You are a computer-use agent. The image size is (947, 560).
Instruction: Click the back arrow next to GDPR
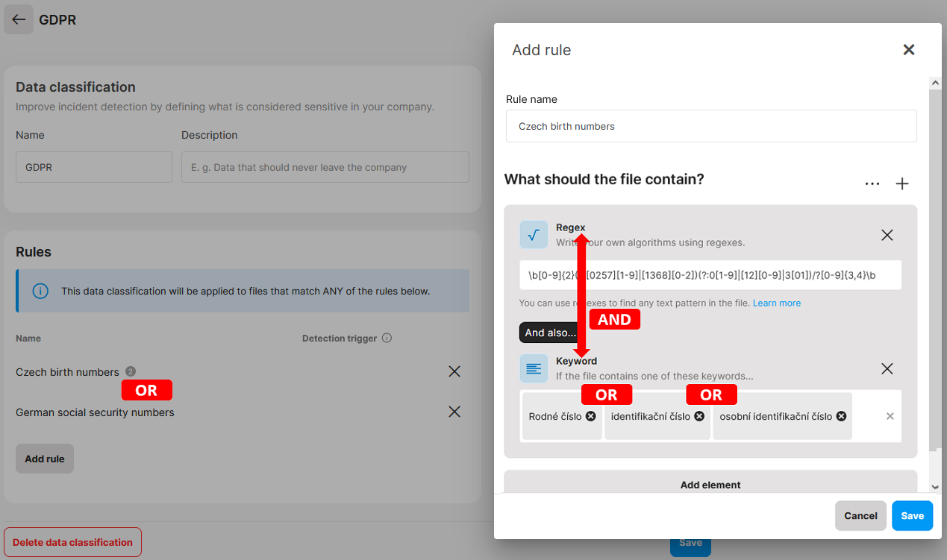(19, 20)
